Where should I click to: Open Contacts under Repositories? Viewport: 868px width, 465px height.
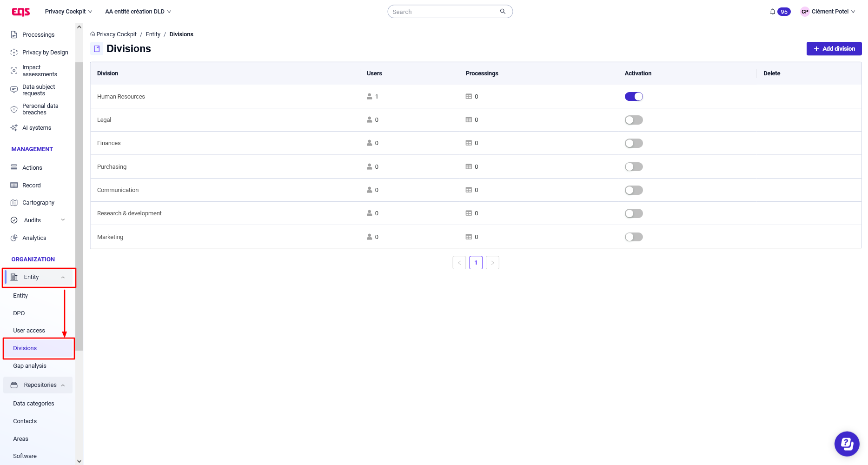click(x=25, y=421)
